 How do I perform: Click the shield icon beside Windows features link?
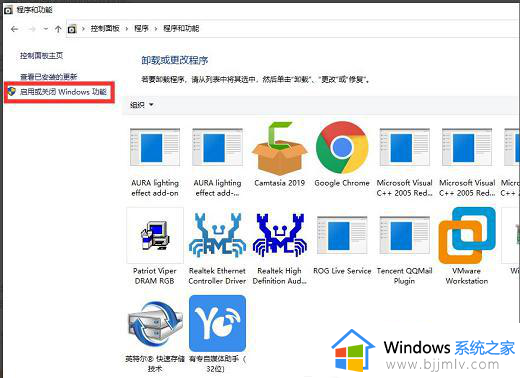[x=12, y=91]
